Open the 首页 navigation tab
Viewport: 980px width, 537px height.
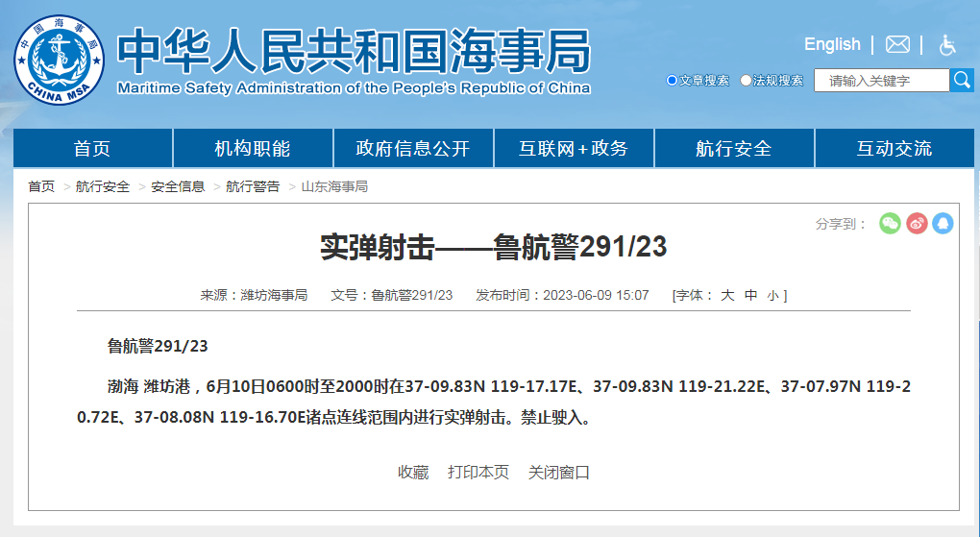click(92, 148)
